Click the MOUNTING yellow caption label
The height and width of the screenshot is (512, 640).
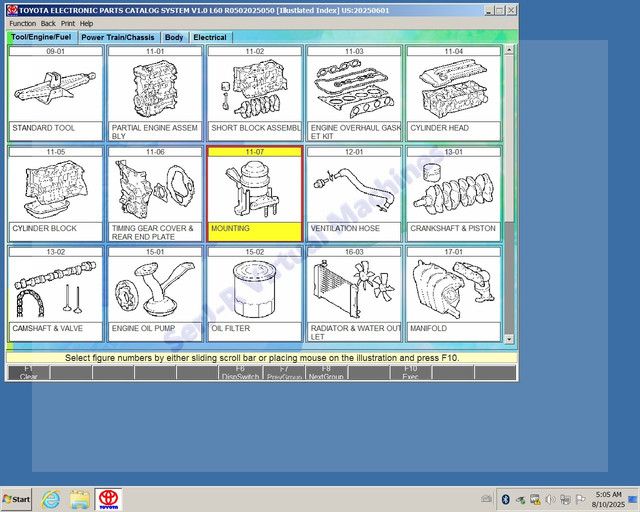point(255,232)
